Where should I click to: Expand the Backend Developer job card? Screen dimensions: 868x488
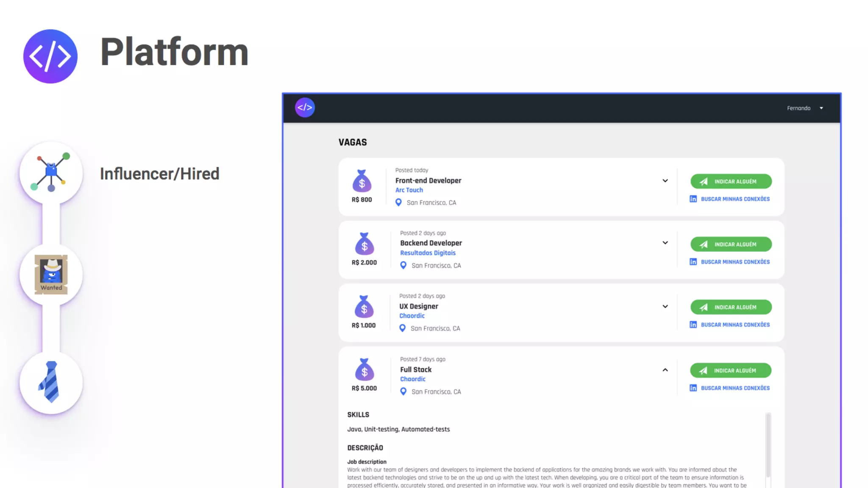coord(665,243)
